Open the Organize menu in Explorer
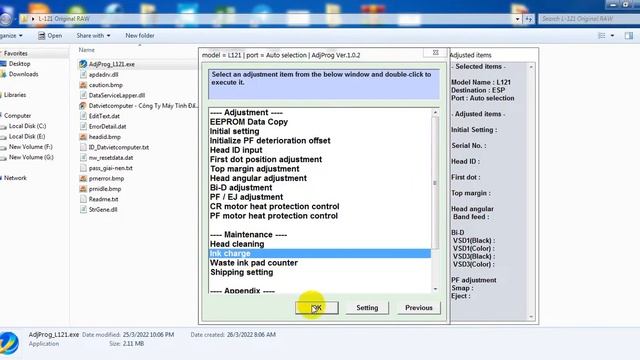640x360 pixels. click(11, 36)
